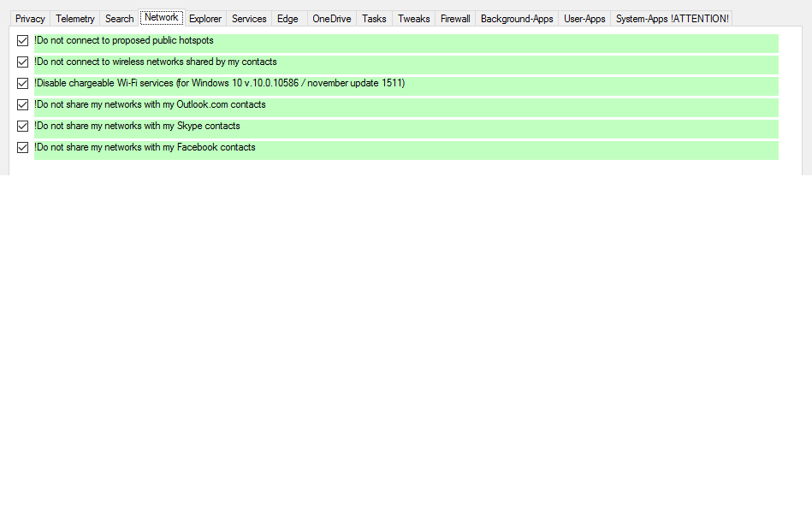
Task: Uncheck 'Disable chargeable Wi-Fi services' checkbox
Action: pos(22,83)
